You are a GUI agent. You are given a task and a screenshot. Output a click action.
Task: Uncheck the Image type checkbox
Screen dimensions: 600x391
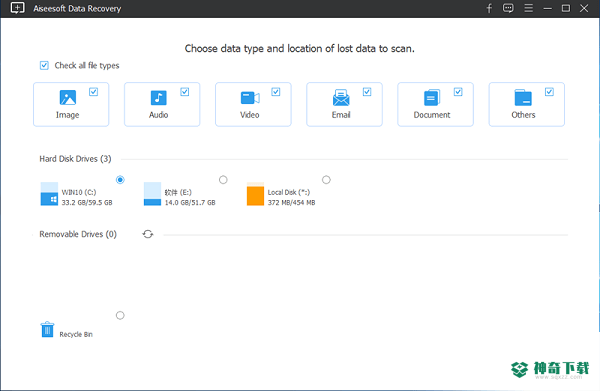click(93, 92)
